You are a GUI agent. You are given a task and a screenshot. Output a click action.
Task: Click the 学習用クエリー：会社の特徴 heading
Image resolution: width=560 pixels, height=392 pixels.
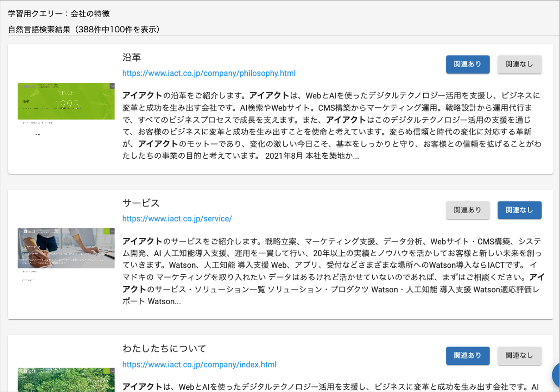[x=59, y=14]
